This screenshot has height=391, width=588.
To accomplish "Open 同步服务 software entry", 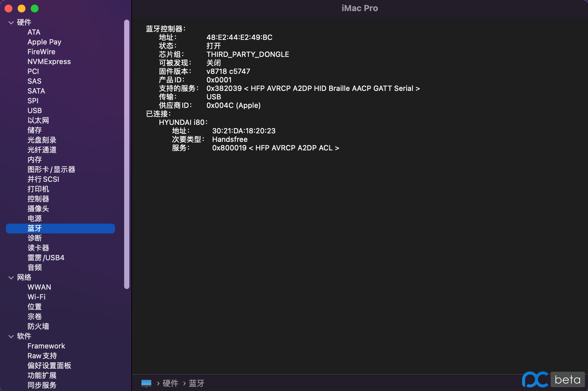I will (42, 385).
